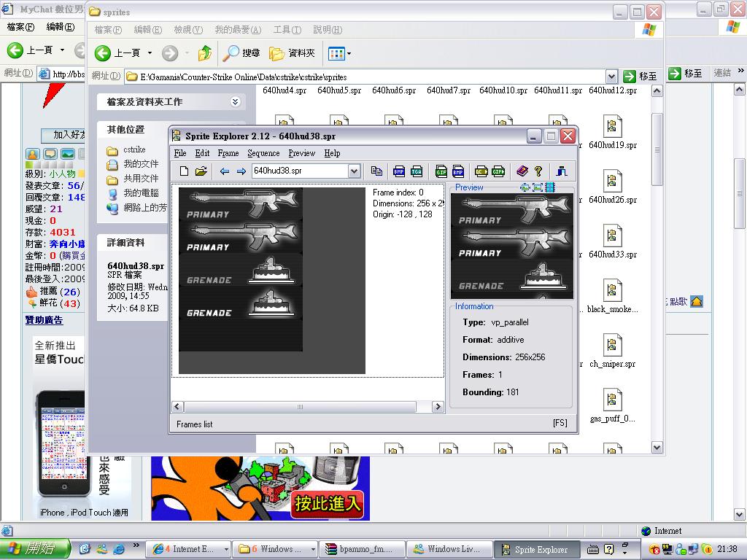Click the preview picture mode icon

538,187
